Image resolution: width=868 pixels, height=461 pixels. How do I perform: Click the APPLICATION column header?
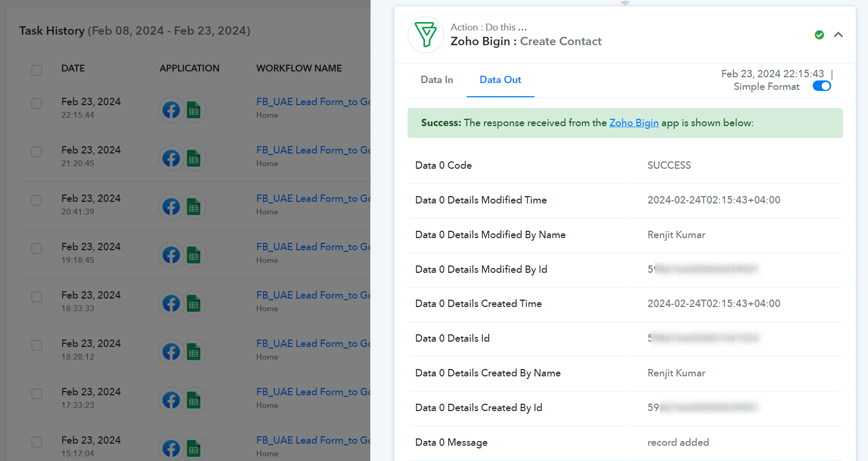pos(189,68)
